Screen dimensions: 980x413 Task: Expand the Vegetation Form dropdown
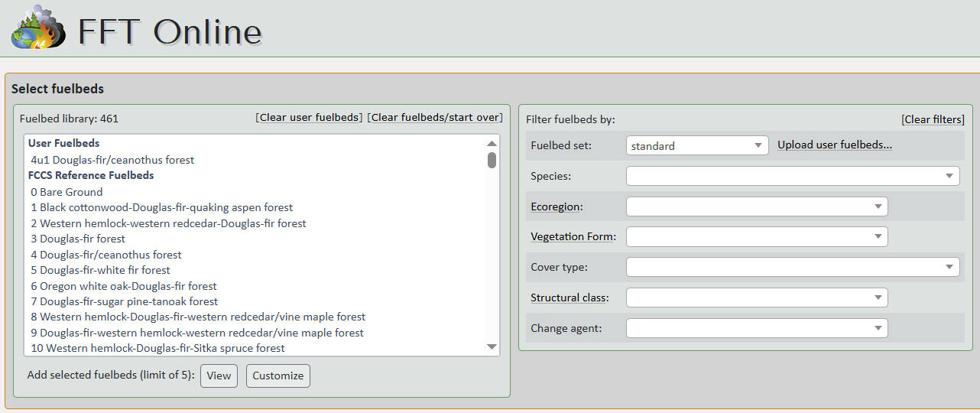[x=756, y=237]
